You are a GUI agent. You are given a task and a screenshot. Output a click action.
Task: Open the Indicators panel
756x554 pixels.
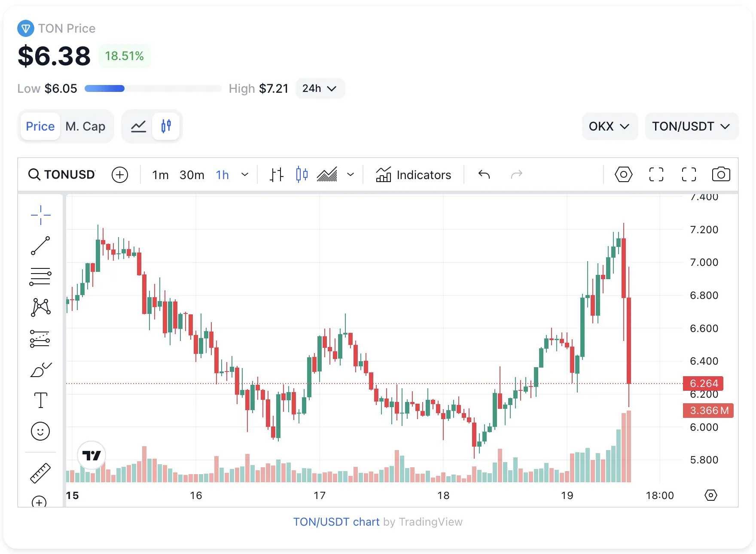(414, 175)
